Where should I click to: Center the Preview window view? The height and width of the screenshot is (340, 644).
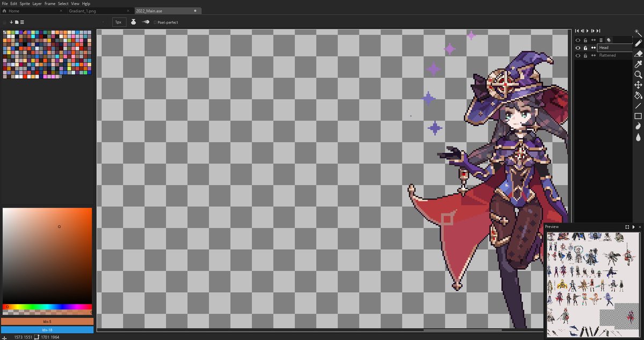click(x=627, y=227)
